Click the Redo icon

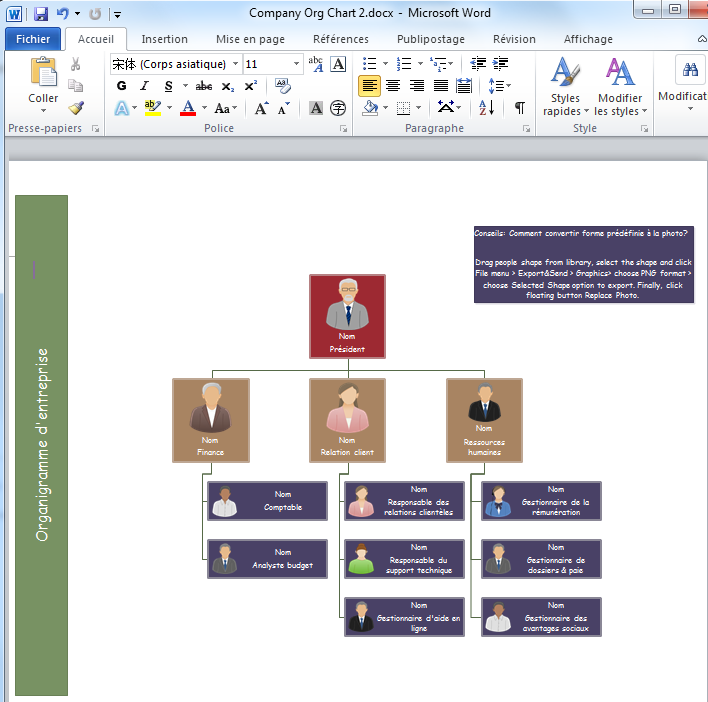[x=95, y=14]
